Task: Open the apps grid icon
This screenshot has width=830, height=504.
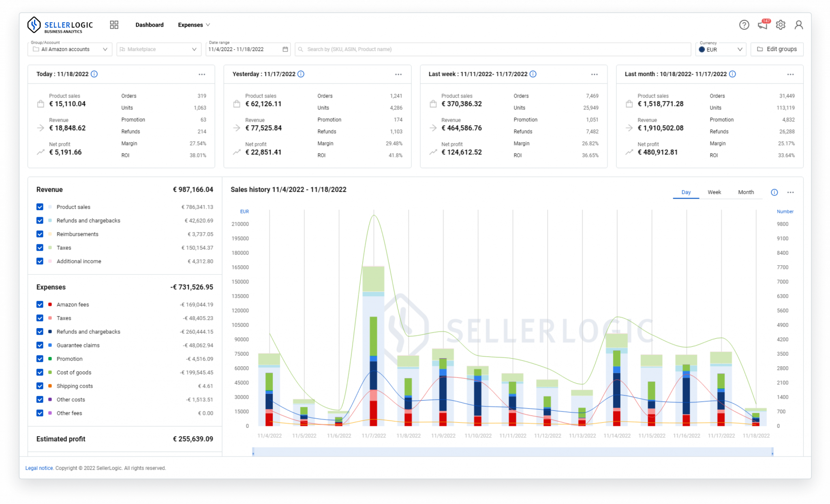Action: pos(114,25)
